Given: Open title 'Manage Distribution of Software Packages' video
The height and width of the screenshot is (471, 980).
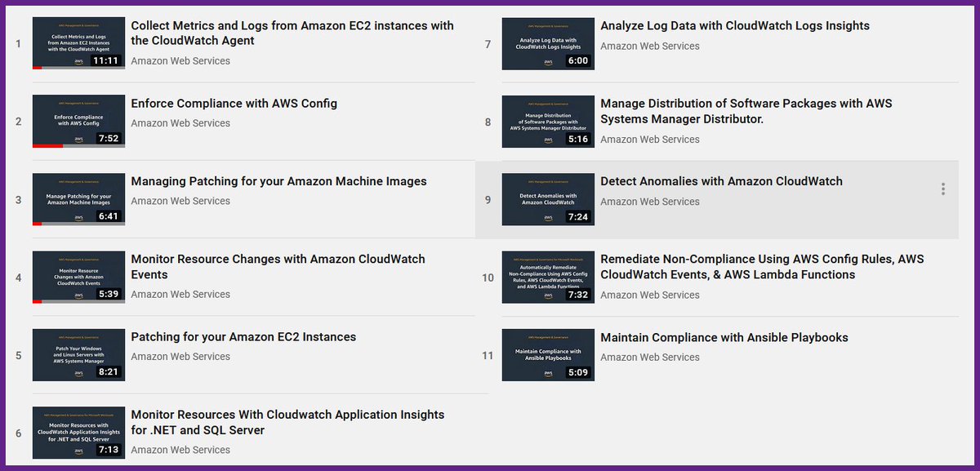Looking at the screenshot, I should tap(746, 111).
